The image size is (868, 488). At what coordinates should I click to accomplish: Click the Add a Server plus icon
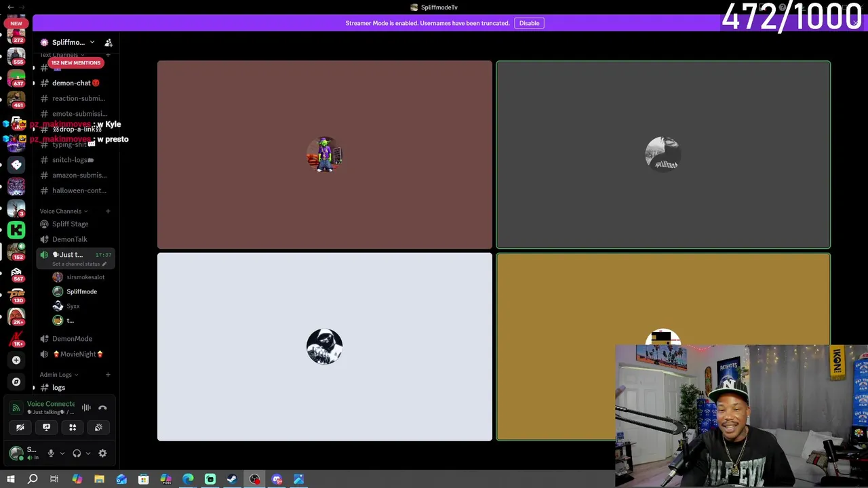pyautogui.click(x=16, y=360)
